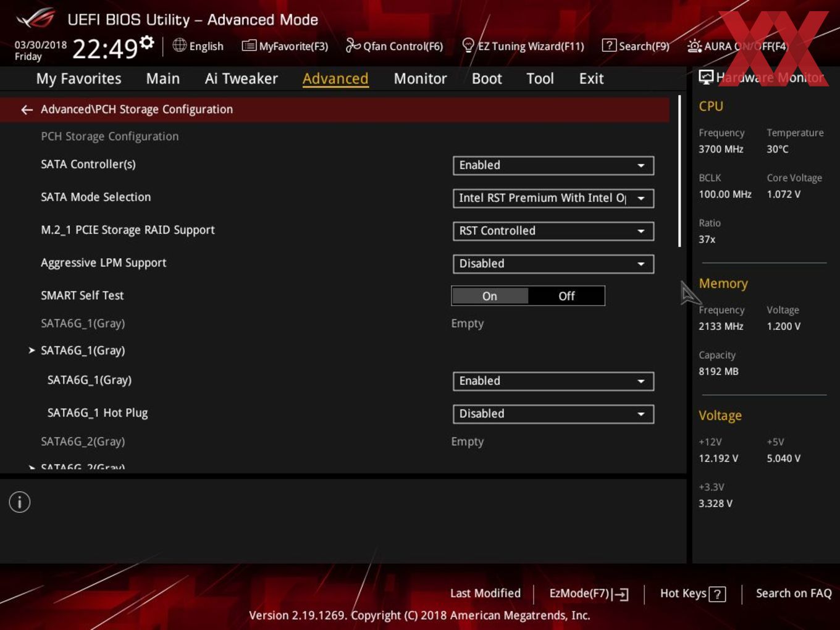Click the 03/30/2018 date text
This screenshot has height=630, width=840.
(41, 45)
